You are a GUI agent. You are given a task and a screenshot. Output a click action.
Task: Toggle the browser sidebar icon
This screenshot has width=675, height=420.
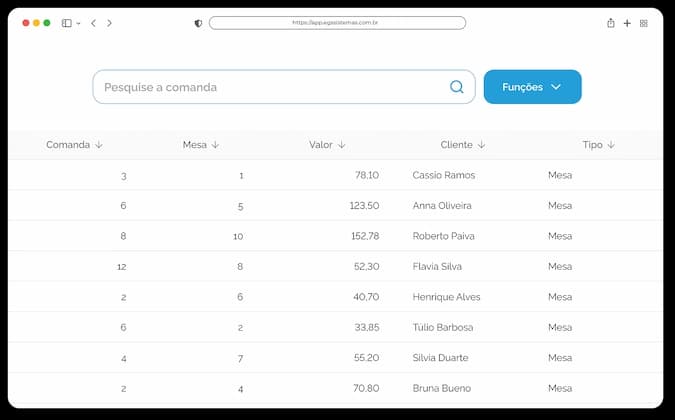click(x=67, y=23)
